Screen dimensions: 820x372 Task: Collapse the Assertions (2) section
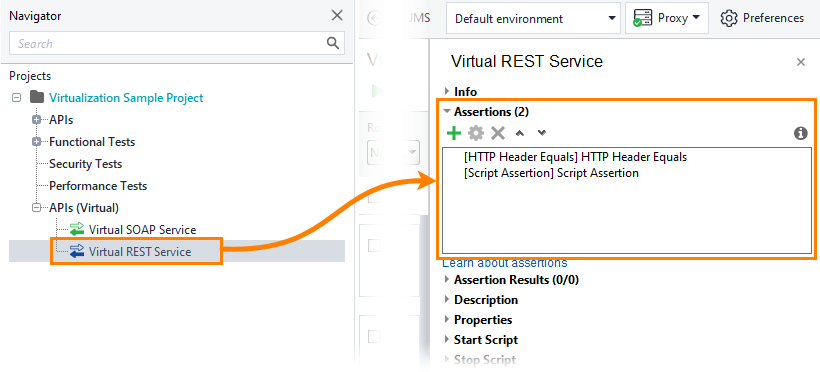click(446, 111)
